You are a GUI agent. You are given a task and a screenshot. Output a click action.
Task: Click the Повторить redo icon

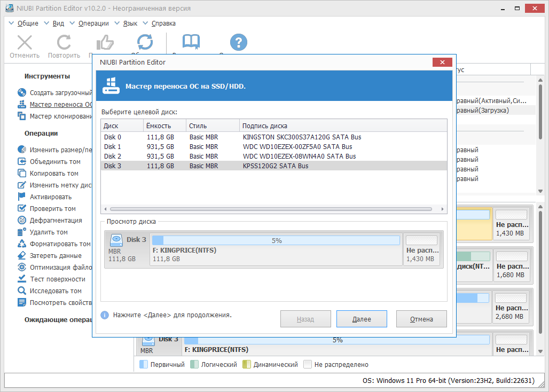pos(64,42)
